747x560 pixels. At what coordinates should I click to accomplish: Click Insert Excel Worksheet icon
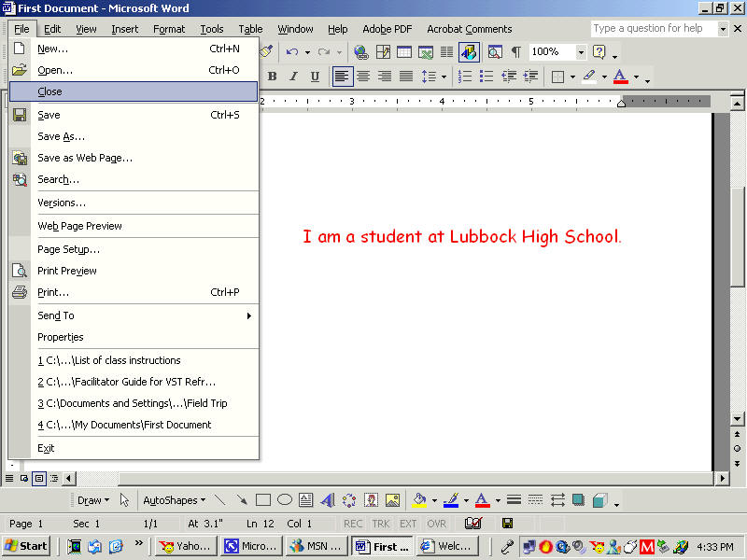click(x=426, y=51)
